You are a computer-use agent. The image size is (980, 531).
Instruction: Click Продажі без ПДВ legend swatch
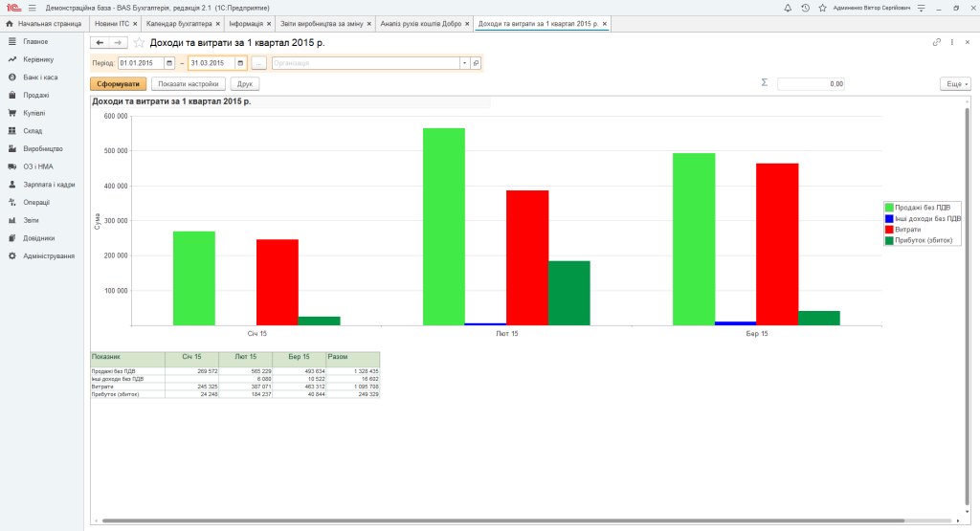click(x=889, y=208)
